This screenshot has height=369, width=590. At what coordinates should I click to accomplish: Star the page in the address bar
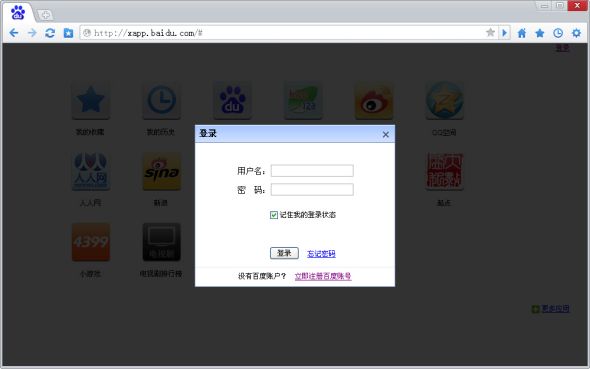(x=490, y=33)
